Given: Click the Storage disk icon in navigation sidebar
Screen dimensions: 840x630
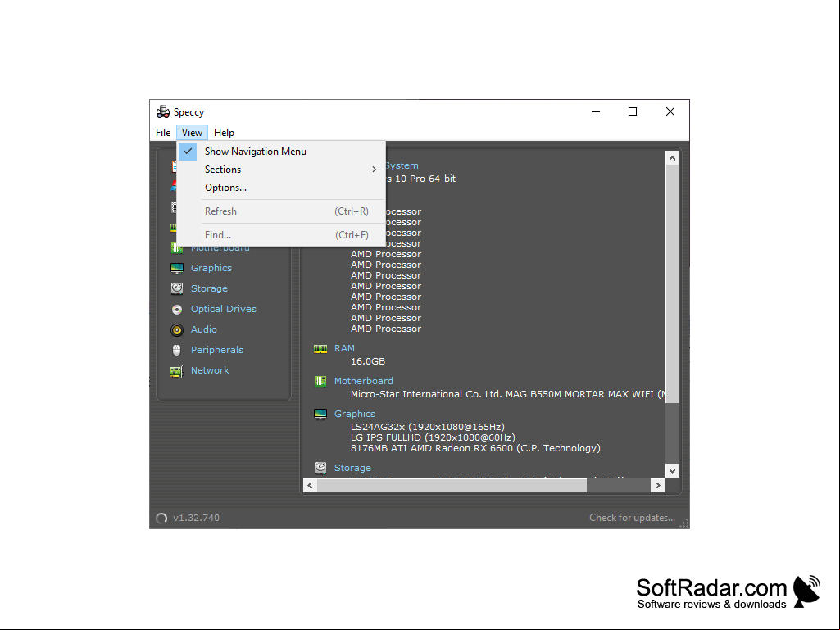Looking at the screenshot, I should 177,288.
